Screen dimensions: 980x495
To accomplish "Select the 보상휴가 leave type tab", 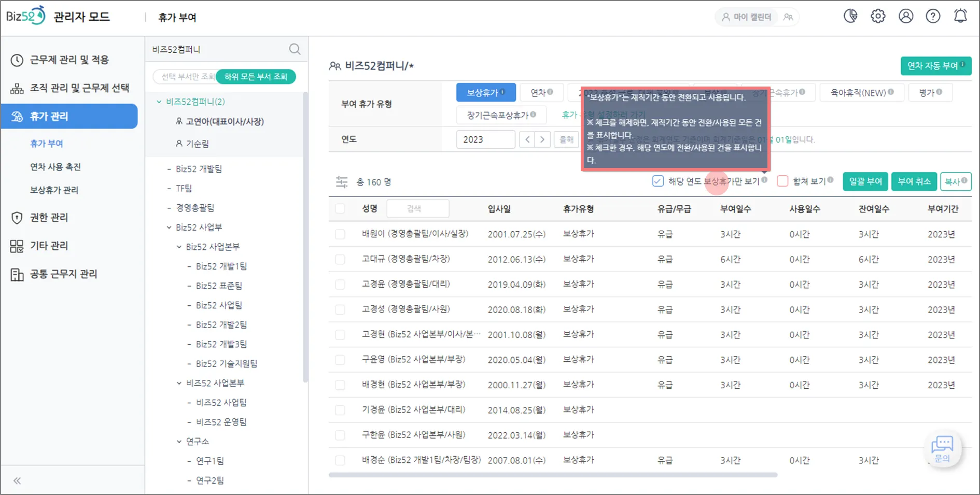I will point(486,93).
